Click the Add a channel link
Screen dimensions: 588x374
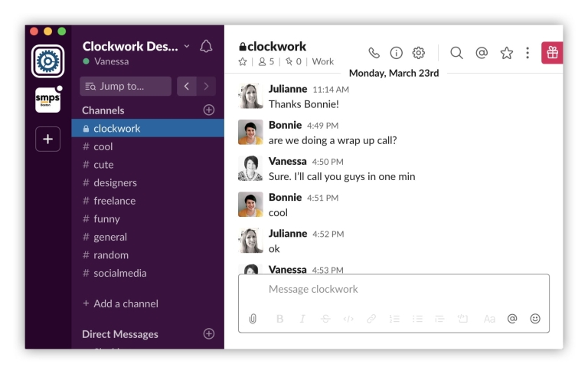pos(120,303)
